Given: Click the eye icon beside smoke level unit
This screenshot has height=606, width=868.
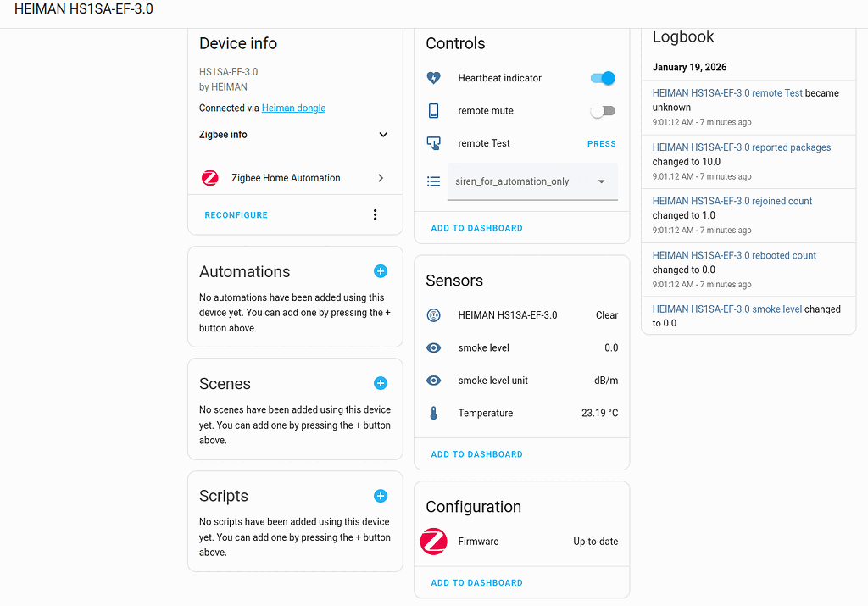Looking at the screenshot, I should pyautogui.click(x=433, y=381).
